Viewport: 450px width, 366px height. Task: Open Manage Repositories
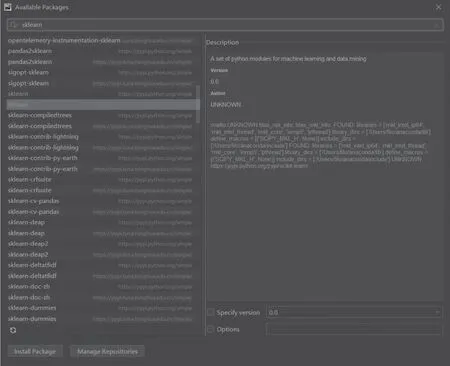tap(107, 351)
